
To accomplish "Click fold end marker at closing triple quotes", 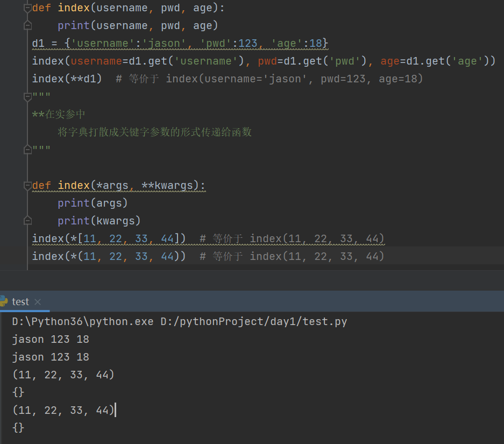I will tap(27, 150).
